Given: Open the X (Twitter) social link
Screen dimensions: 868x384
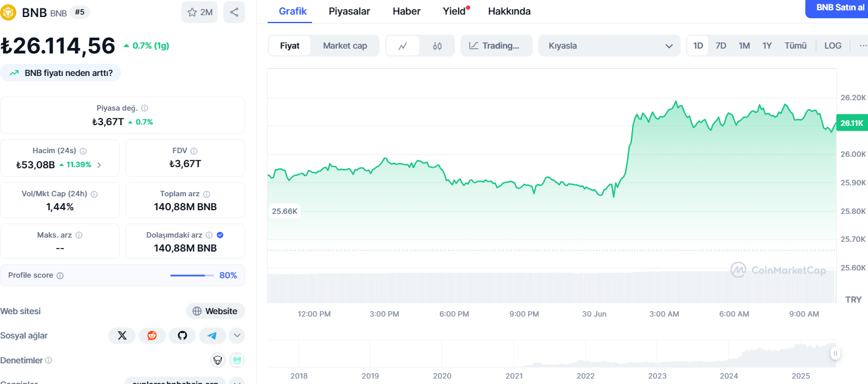Looking at the screenshot, I should click(122, 335).
